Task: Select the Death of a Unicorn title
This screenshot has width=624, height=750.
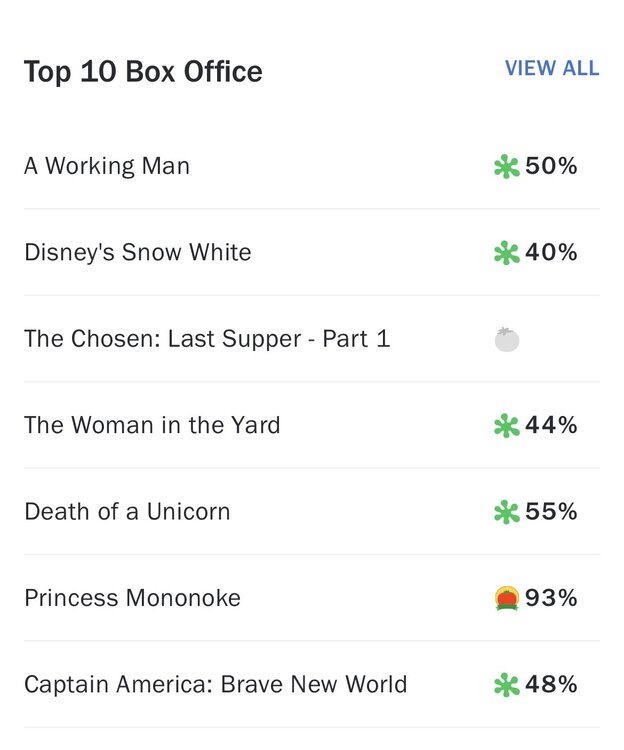Action: click(127, 512)
